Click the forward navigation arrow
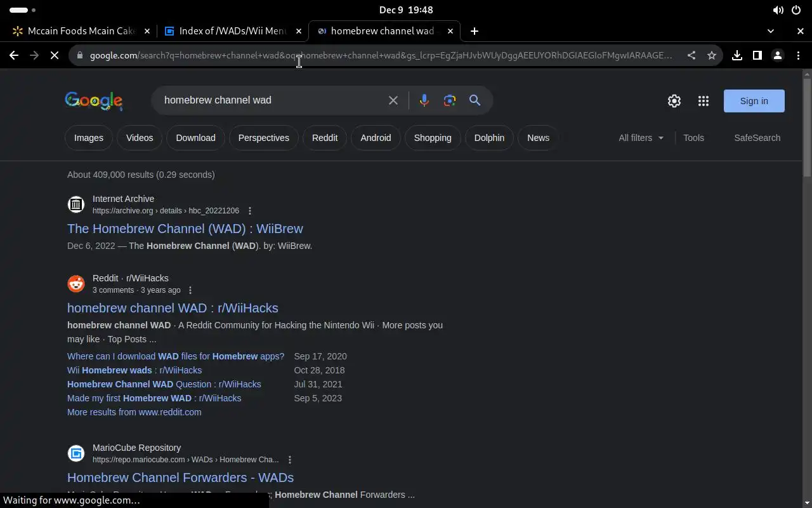The image size is (812, 508). coord(34,55)
